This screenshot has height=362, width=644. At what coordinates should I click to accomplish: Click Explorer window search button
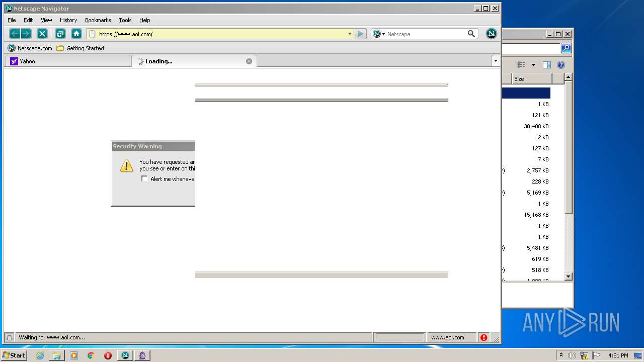[566, 48]
